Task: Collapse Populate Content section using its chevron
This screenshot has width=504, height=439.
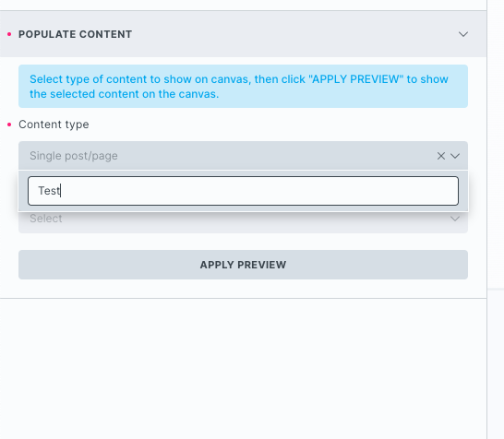Action: pyautogui.click(x=462, y=34)
